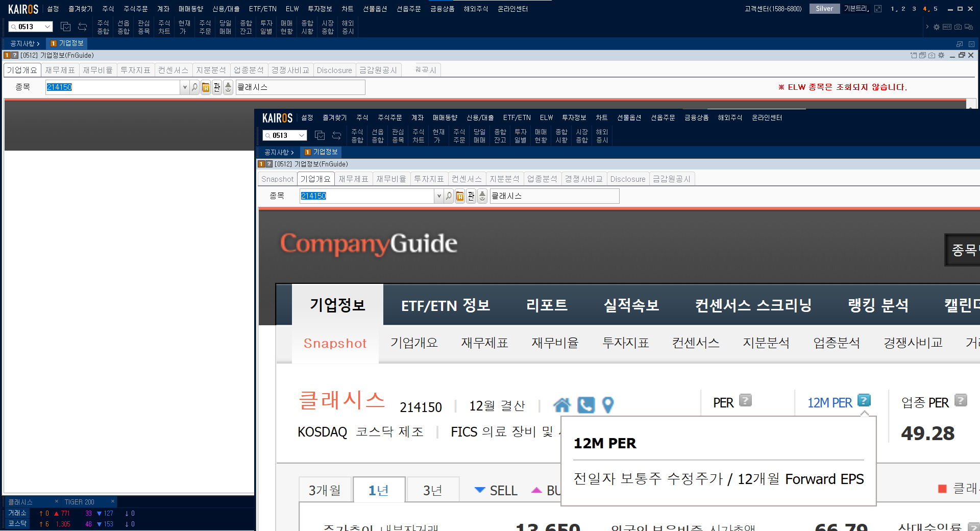Viewport: 980px width, 531px height.
Task: Close the TIGER 200 ticker tab in the bottom bar
Action: tap(113, 501)
